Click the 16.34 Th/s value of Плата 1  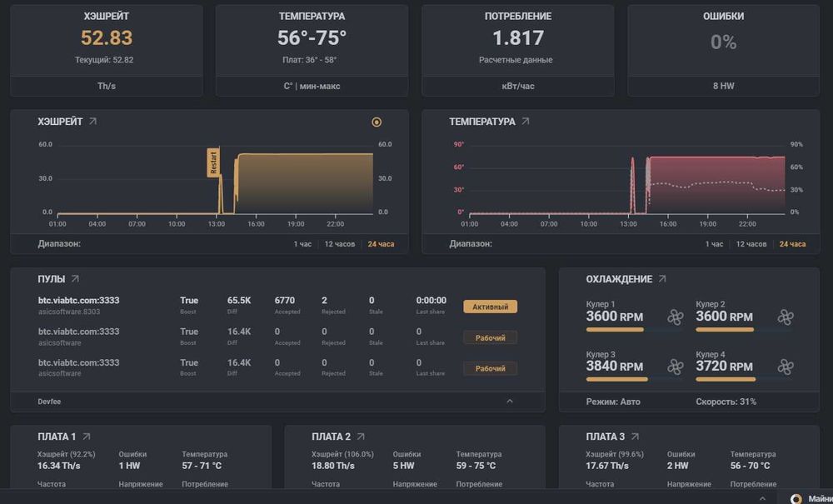point(59,466)
